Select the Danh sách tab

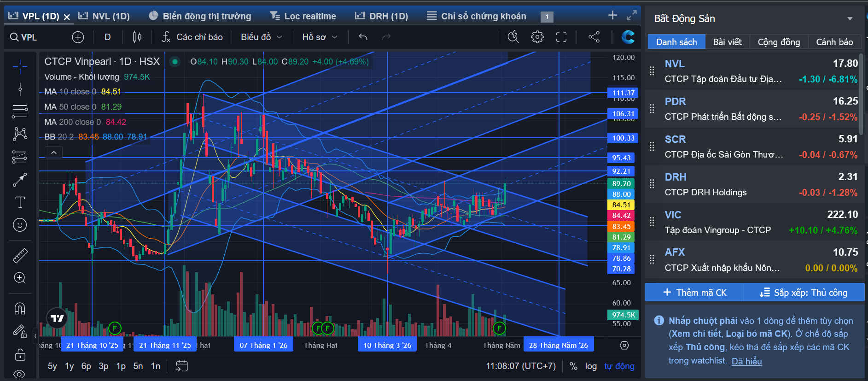[x=676, y=42]
